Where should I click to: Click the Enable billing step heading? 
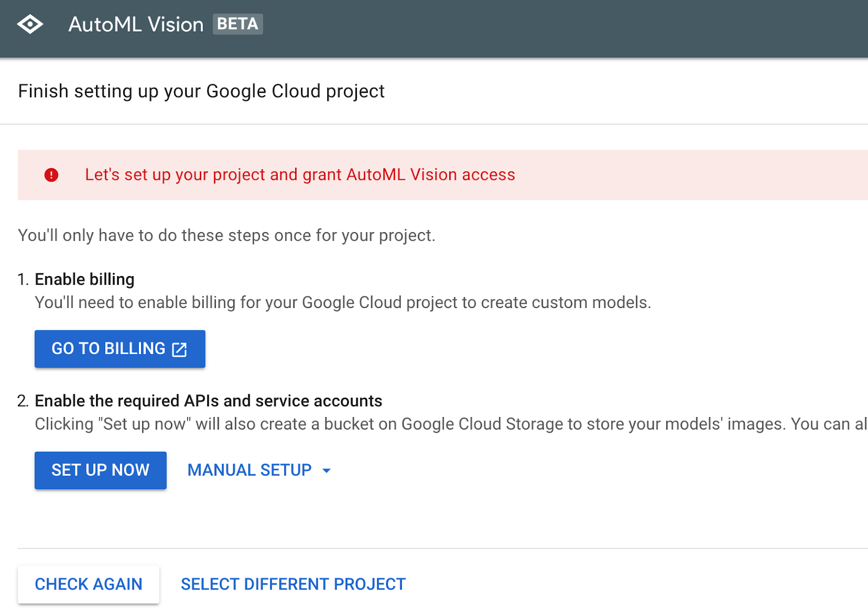click(x=84, y=279)
